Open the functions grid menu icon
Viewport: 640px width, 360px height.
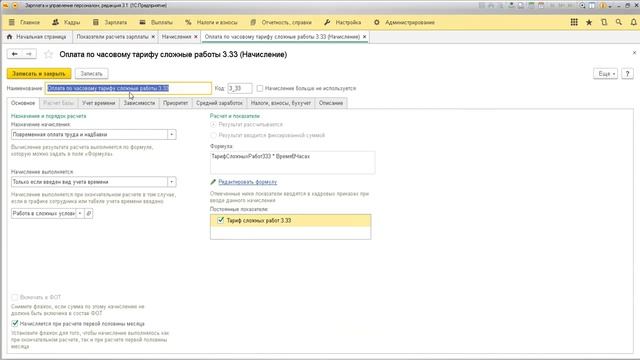[574, 22]
